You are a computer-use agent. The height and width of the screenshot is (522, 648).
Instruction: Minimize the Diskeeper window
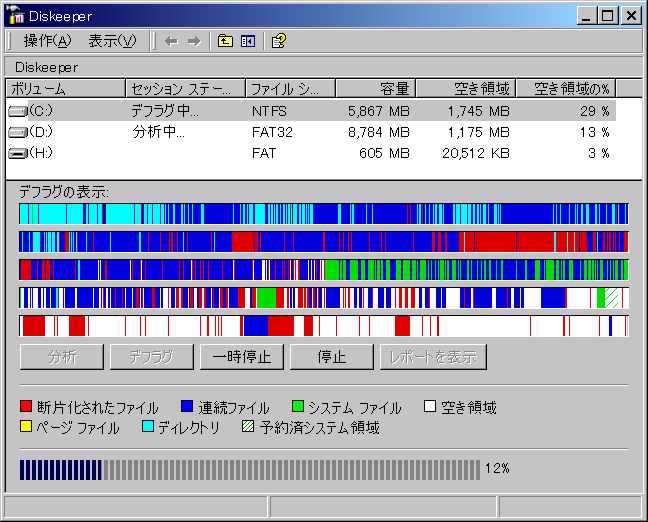586,16
